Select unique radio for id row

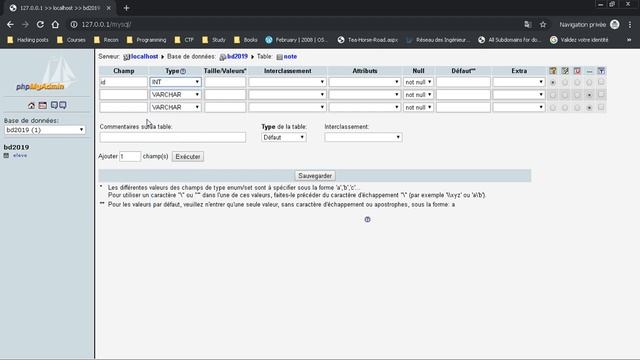coord(577,82)
